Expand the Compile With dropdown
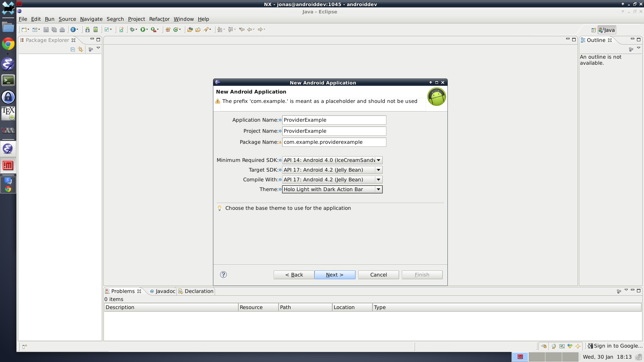This screenshot has height=362, width=644. (x=378, y=180)
